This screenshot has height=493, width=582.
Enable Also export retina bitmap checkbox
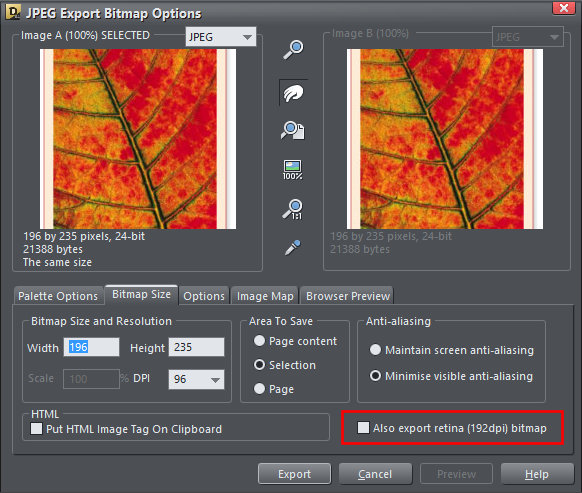click(363, 427)
